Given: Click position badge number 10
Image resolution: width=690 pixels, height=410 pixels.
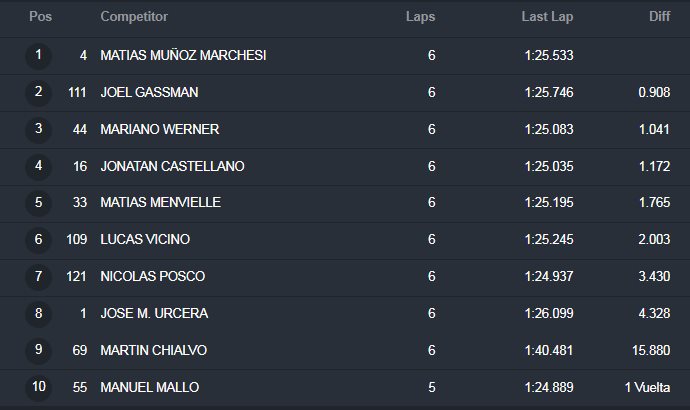Looking at the screenshot, I should click(39, 388).
